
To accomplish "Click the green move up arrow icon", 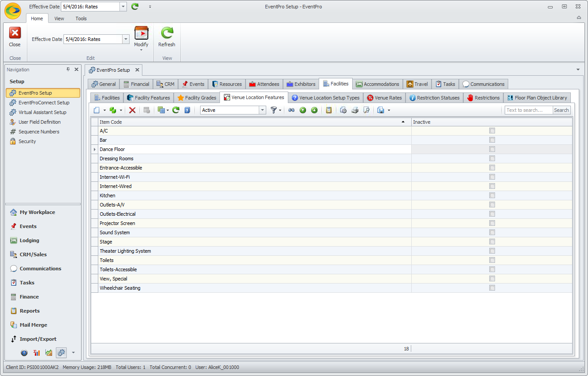I will coord(303,110).
